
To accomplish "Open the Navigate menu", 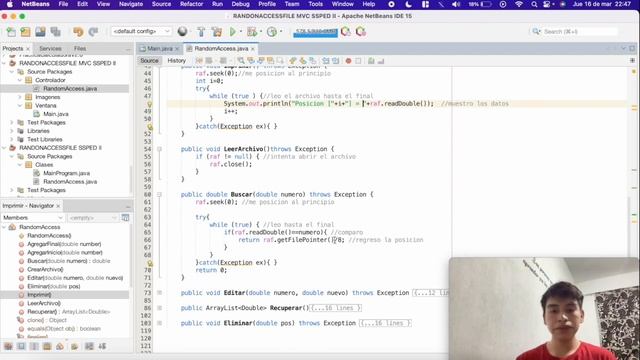I will pyautogui.click(x=131, y=4).
